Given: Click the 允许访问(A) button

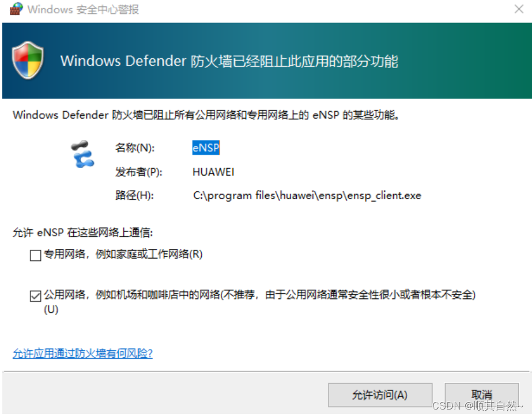Looking at the screenshot, I should 380,395.
